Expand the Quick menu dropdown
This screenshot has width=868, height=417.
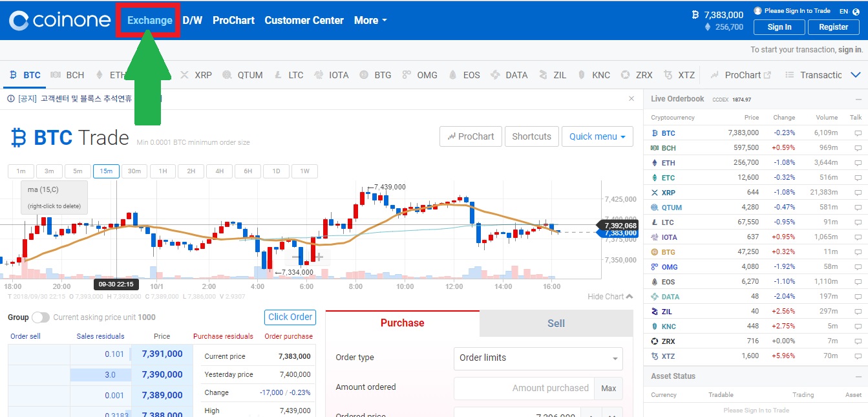click(597, 136)
